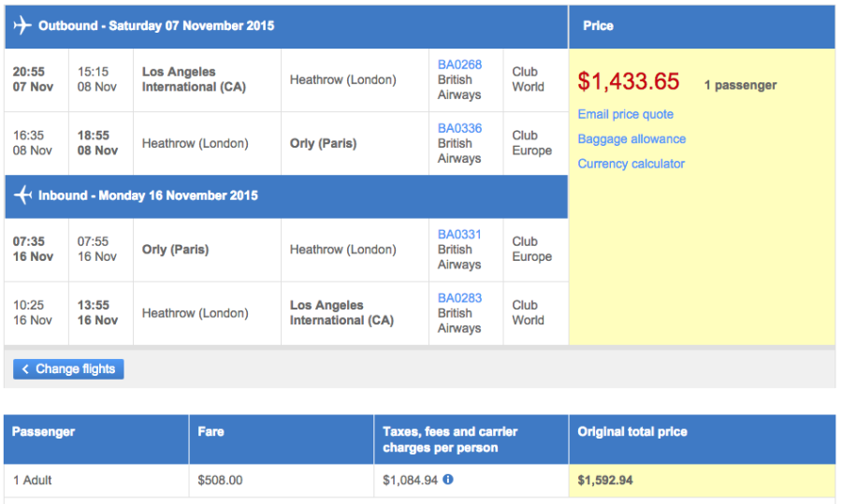Open flight BA0336 details link
The width and height of the screenshot is (842, 504).
[x=459, y=128]
